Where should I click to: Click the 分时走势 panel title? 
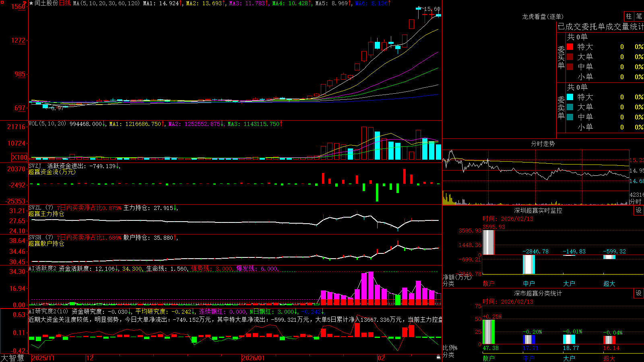point(543,144)
